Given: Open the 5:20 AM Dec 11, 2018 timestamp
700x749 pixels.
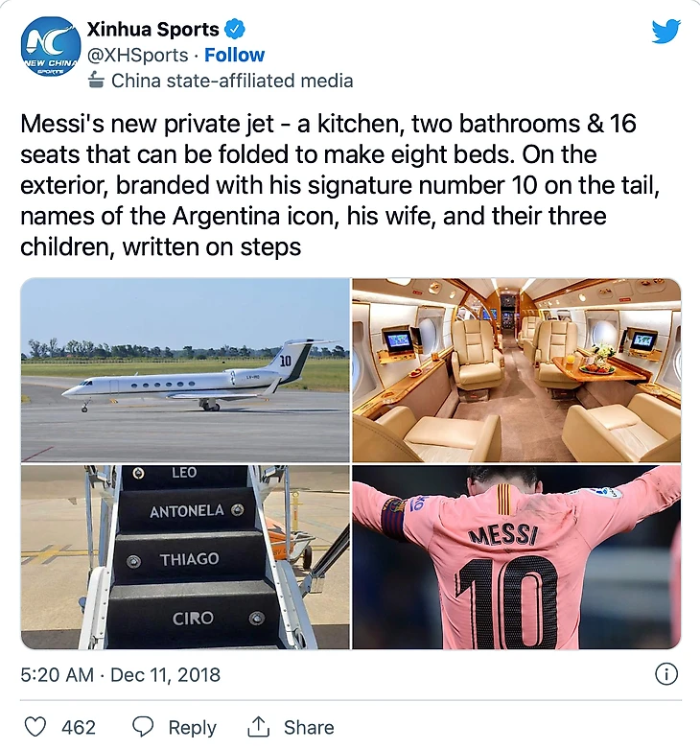Looking at the screenshot, I should click(120, 674).
